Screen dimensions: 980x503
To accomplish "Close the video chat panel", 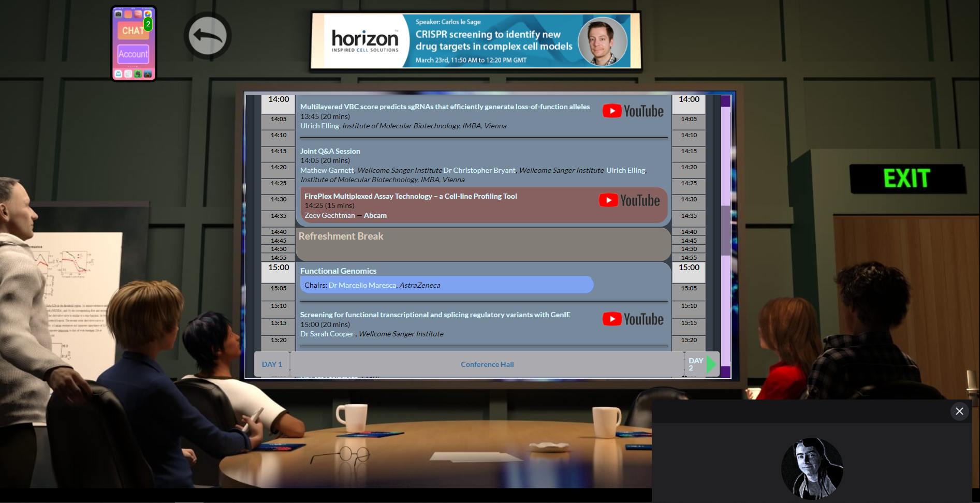I will pyautogui.click(x=959, y=411).
